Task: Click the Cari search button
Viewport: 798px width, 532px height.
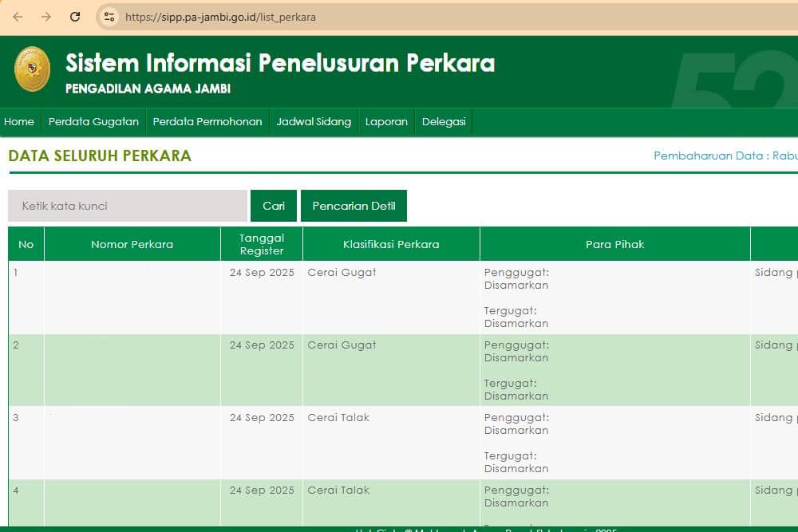Action: click(x=274, y=205)
